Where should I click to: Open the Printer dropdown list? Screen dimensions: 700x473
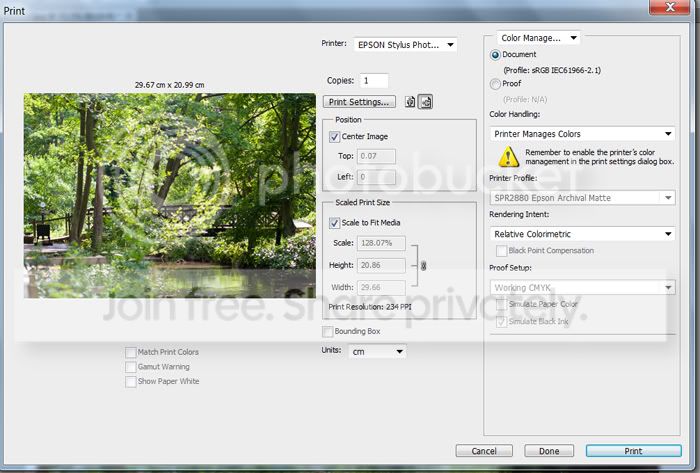405,45
